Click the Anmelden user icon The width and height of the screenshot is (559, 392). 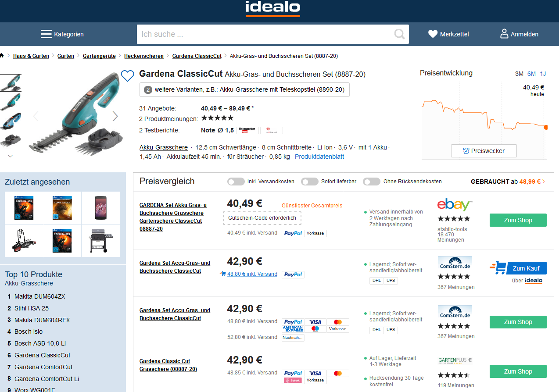click(x=504, y=34)
